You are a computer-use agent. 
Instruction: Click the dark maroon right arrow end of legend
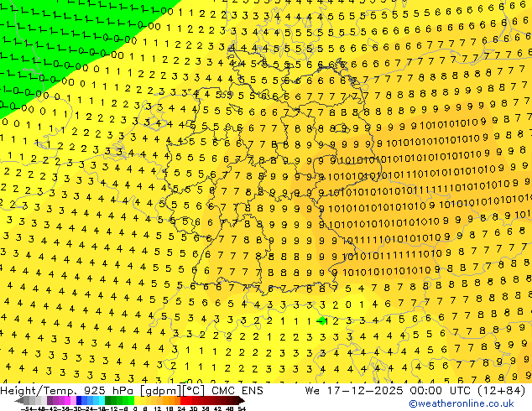[x=242, y=400]
